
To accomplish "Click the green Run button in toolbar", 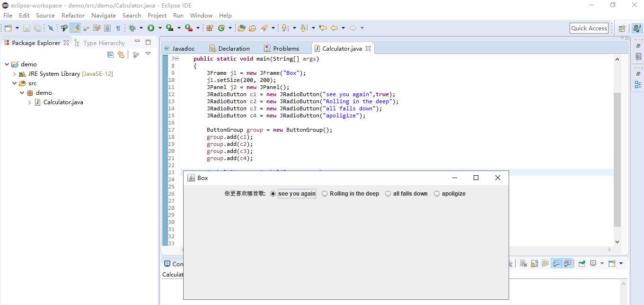I will coord(151,28).
